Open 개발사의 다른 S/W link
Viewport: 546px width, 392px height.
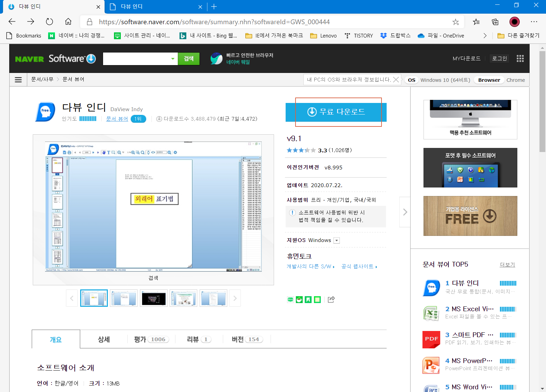pyautogui.click(x=311, y=267)
